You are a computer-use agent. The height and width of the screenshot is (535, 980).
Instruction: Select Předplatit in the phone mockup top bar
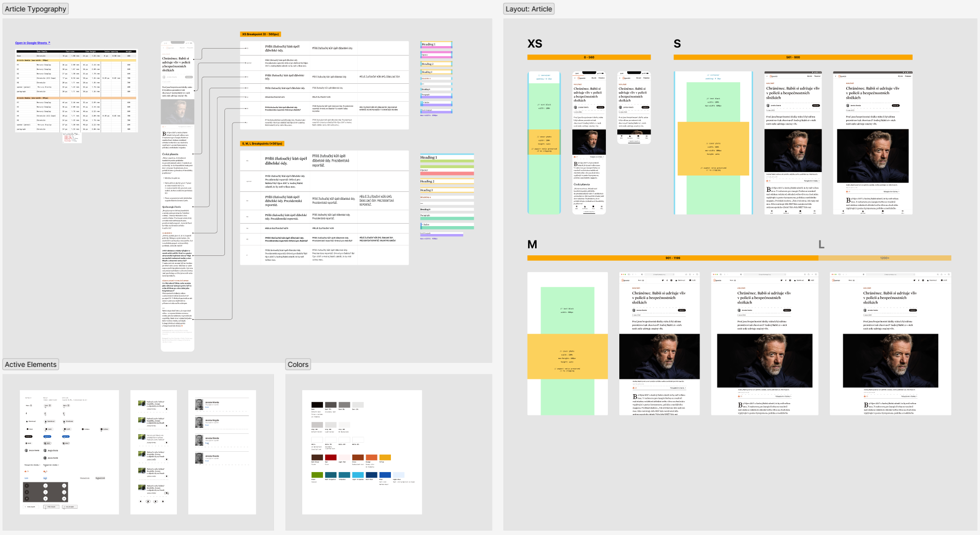tap(600, 78)
